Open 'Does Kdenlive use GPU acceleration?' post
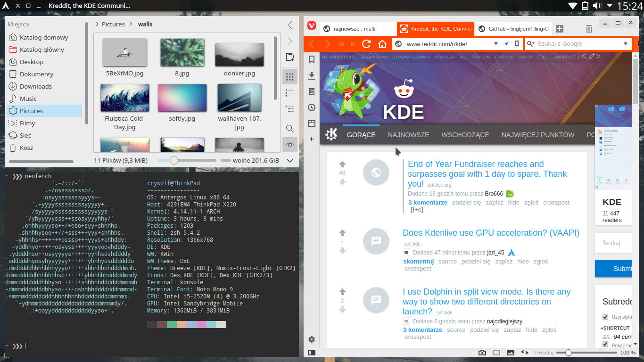This screenshot has height=362, width=644. click(491, 233)
